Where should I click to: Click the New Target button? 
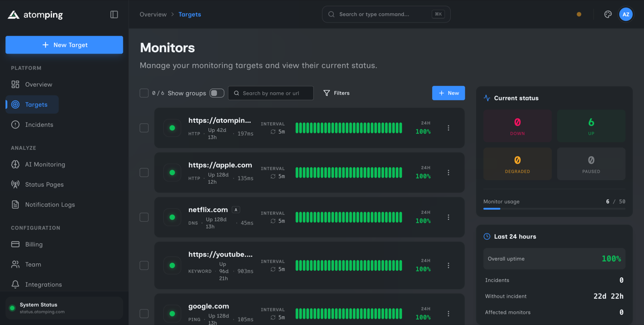pyautogui.click(x=64, y=45)
